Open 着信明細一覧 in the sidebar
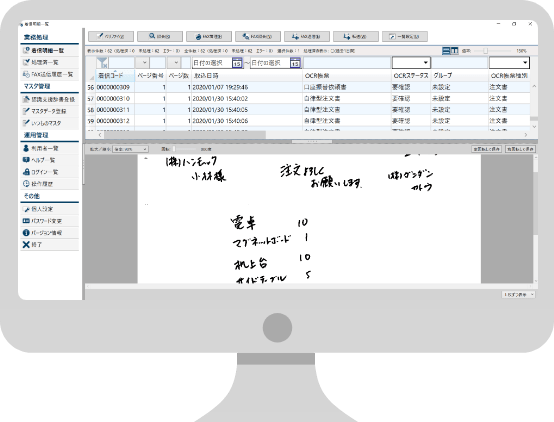The height and width of the screenshot is (422, 554). 49,51
